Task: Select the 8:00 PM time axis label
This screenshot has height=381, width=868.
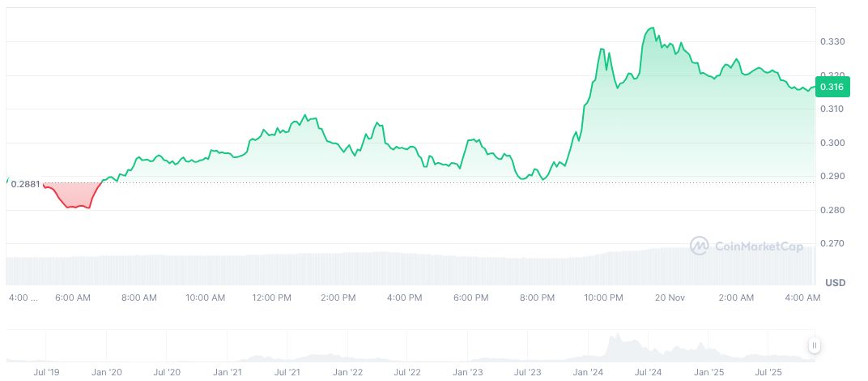Action: click(537, 298)
